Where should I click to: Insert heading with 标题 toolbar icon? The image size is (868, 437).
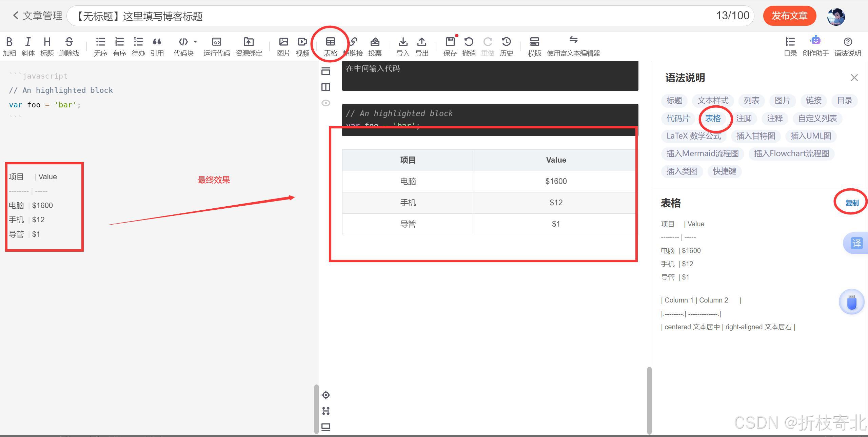tap(47, 46)
